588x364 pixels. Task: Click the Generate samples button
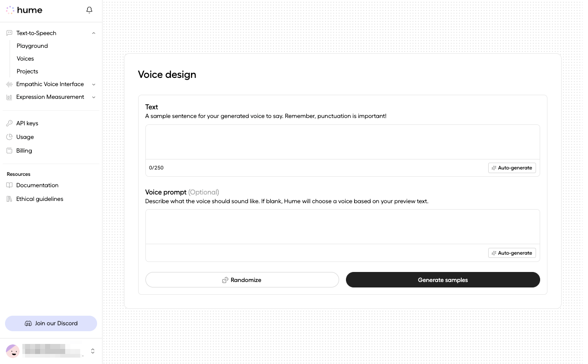pos(443,280)
